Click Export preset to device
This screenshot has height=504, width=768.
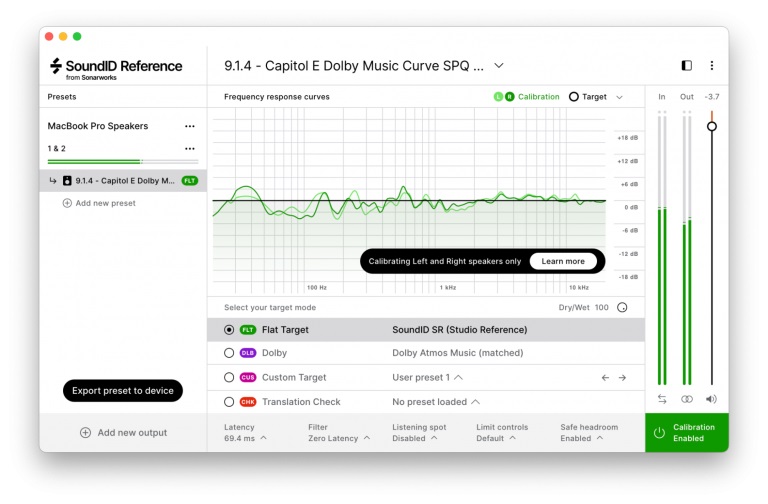[123, 390]
